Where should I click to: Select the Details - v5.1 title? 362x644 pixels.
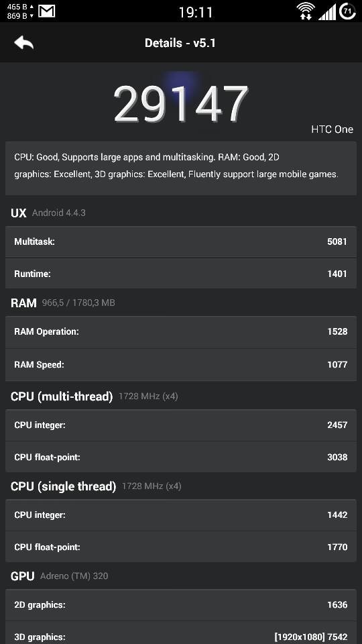tap(180, 43)
